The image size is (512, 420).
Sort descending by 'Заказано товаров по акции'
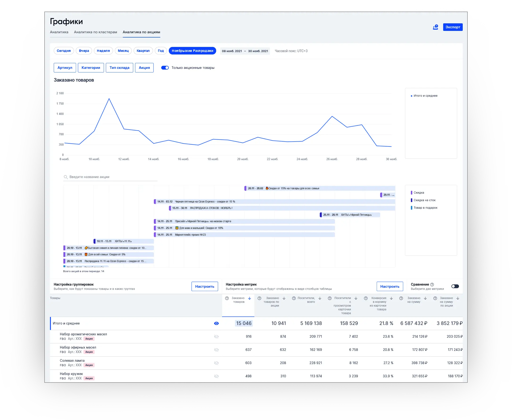pyautogui.click(x=284, y=298)
